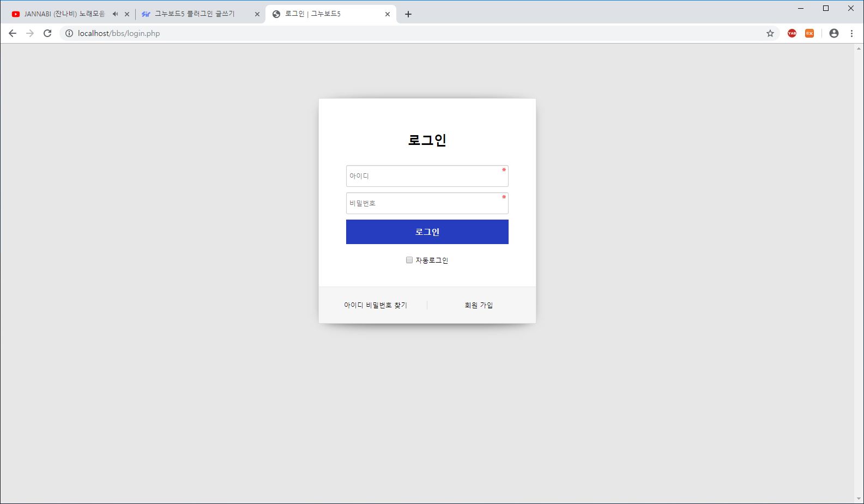The height and width of the screenshot is (504, 864).
Task: Open the Chrome three-dot menu
Action: (x=851, y=33)
